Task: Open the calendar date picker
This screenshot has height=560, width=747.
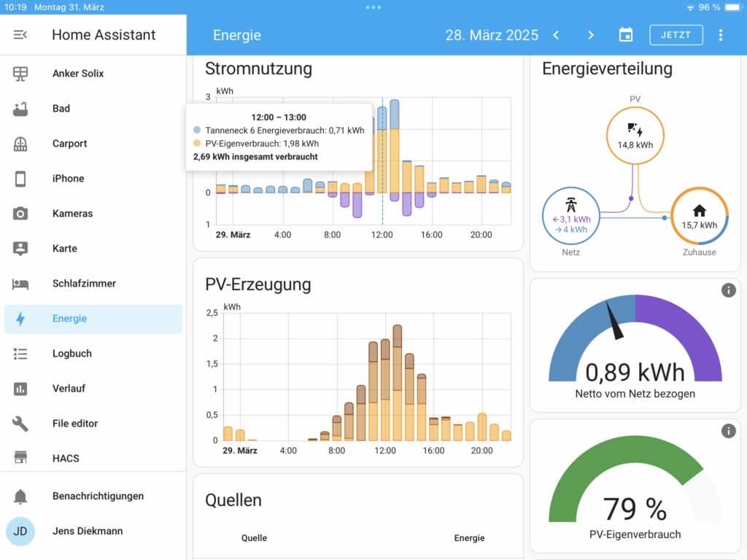Action: (x=625, y=35)
